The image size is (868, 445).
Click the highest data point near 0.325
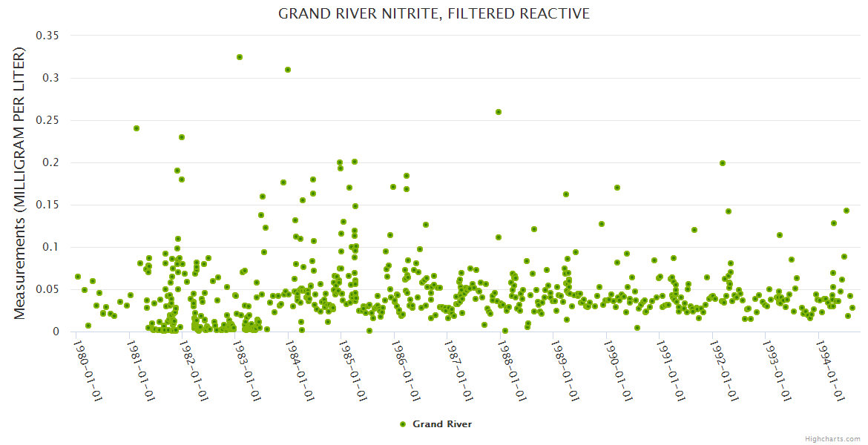(240, 57)
